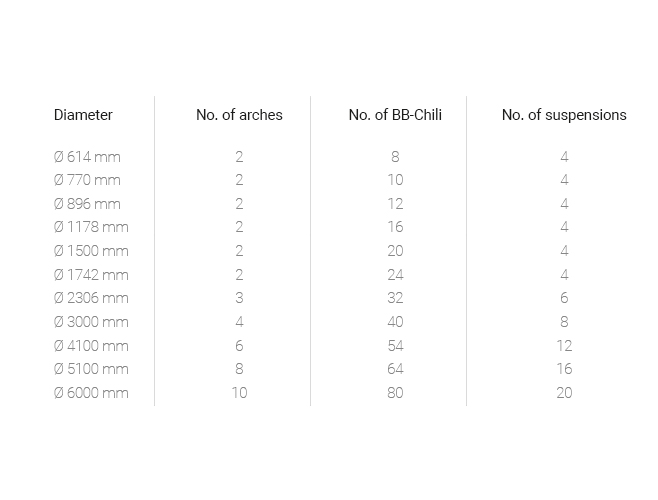Click arches value 10
The image size is (658, 500).
click(239, 393)
